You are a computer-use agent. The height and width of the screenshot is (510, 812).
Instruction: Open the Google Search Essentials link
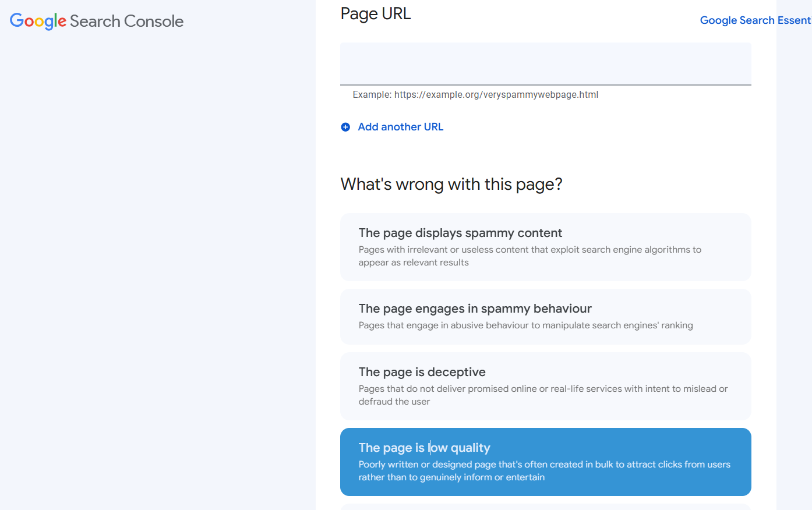(x=755, y=20)
